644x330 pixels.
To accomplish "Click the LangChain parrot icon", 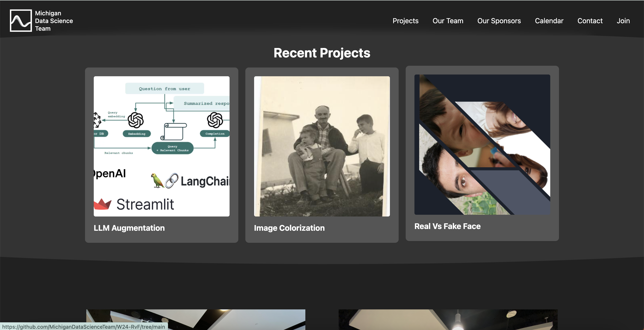I will point(157,181).
